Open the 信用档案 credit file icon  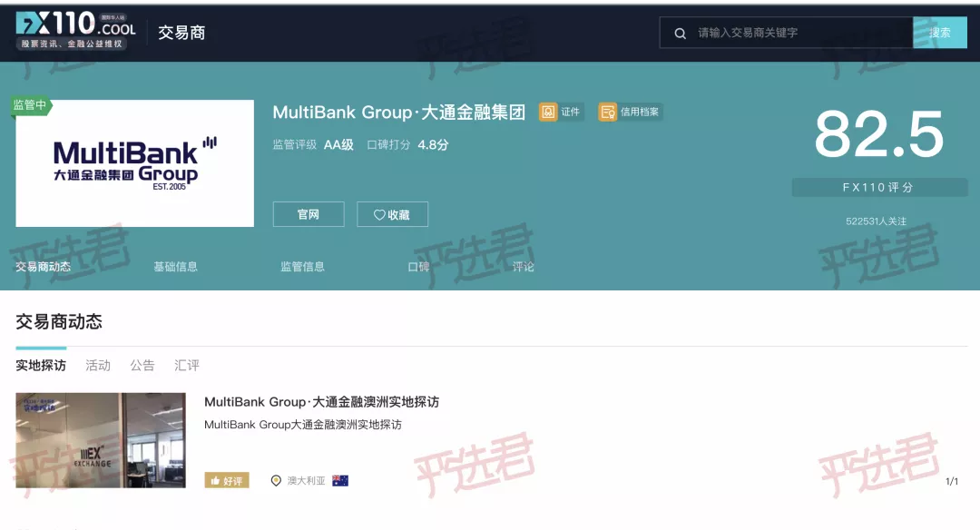click(607, 112)
